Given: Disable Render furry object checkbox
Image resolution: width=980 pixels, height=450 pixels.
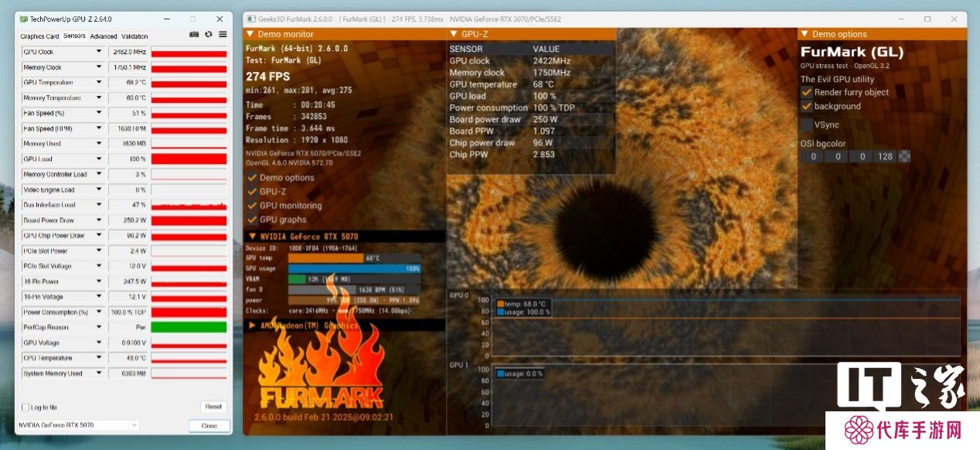Looking at the screenshot, I should pyautogui.click(x=807, y=92).
